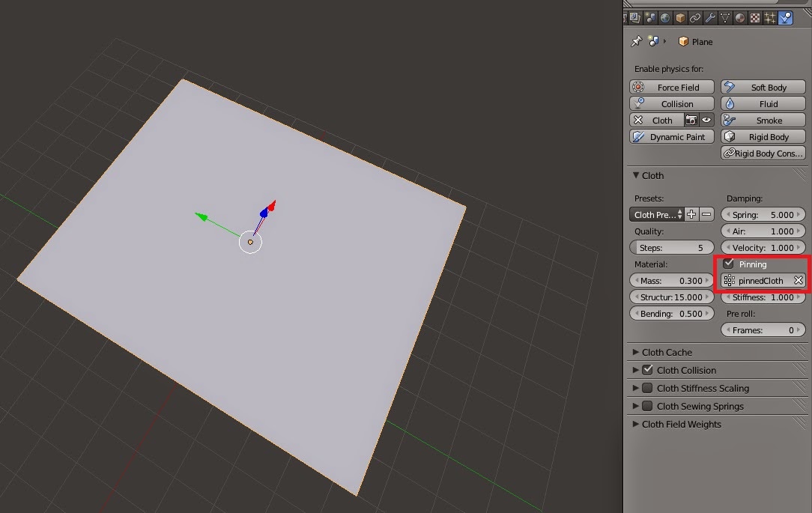
Task: Expand the Cloth Field Weights panel
Action: click(x=682, y=424)
